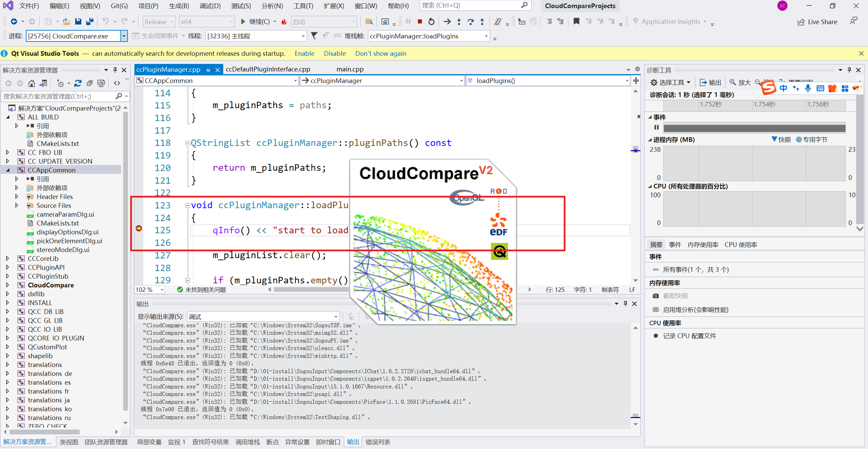
Task: Click Don't show again link
Action: 380,53
